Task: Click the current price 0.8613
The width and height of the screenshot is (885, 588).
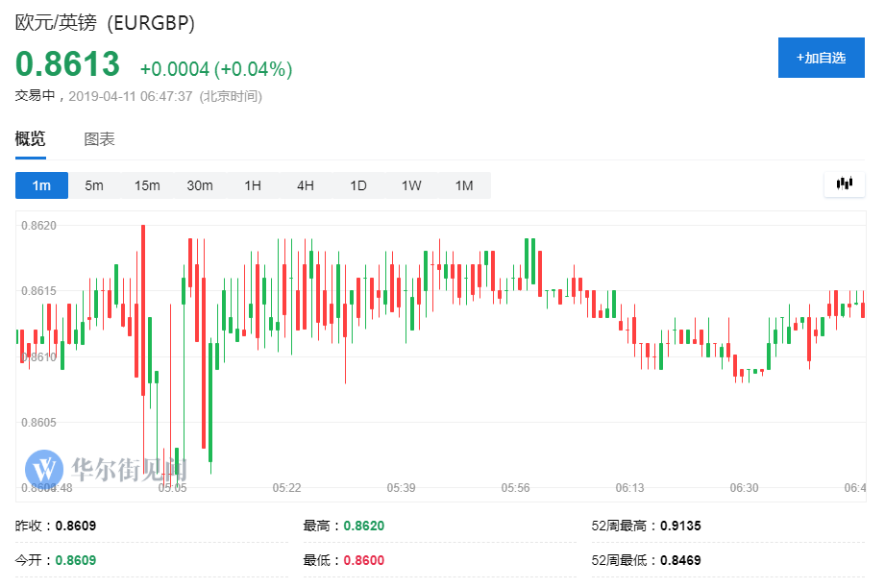Action: [x=67, y=64]
